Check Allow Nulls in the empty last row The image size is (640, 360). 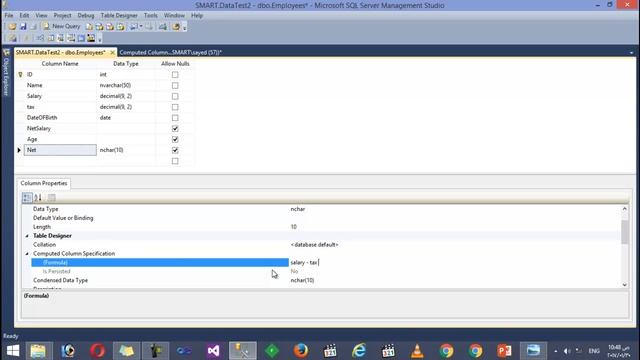(x=175, y=161)
